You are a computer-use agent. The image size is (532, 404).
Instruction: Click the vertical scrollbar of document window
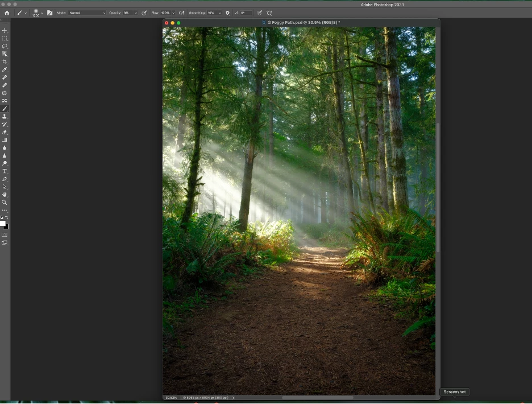[x=438, y=187]
